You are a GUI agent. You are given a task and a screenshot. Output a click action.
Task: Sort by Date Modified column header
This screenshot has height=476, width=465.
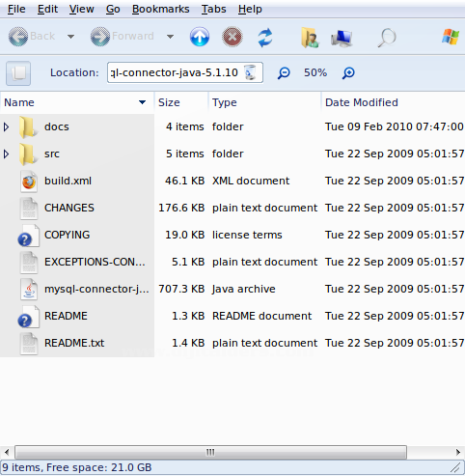[393, 102]
